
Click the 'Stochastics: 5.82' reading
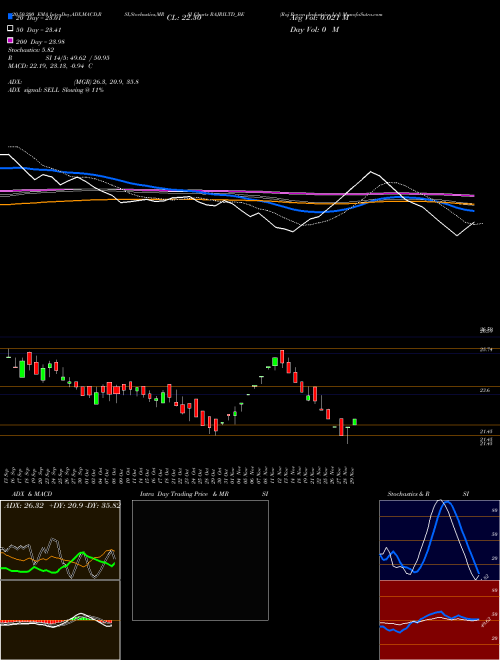pyautogui.click(x=31, y=50)
